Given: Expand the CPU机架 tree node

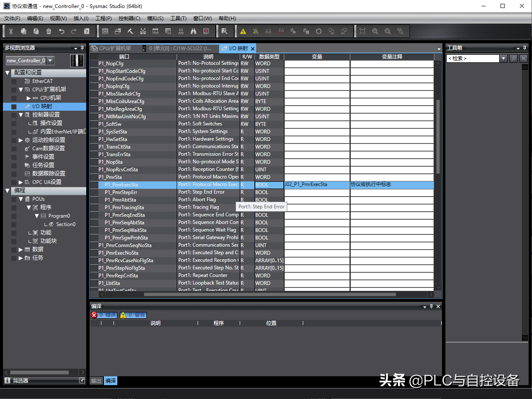Looking at the screenshot, I should [29, 98].
